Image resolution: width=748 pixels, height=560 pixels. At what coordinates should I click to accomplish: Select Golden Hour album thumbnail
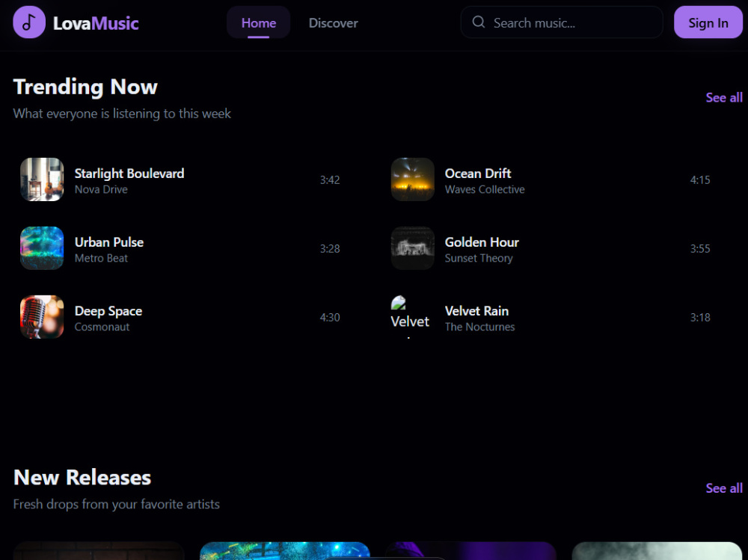point(413,248)
